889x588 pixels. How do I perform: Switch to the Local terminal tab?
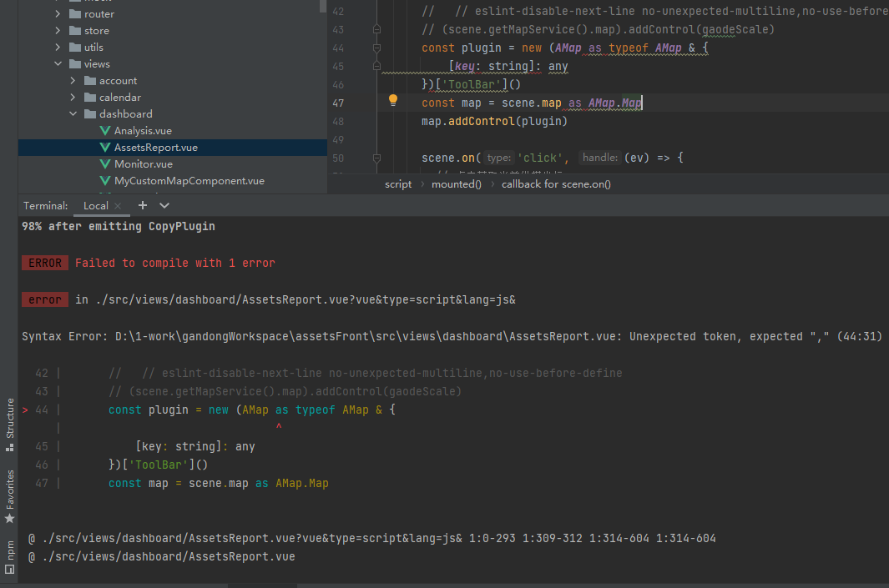(94, 205)
